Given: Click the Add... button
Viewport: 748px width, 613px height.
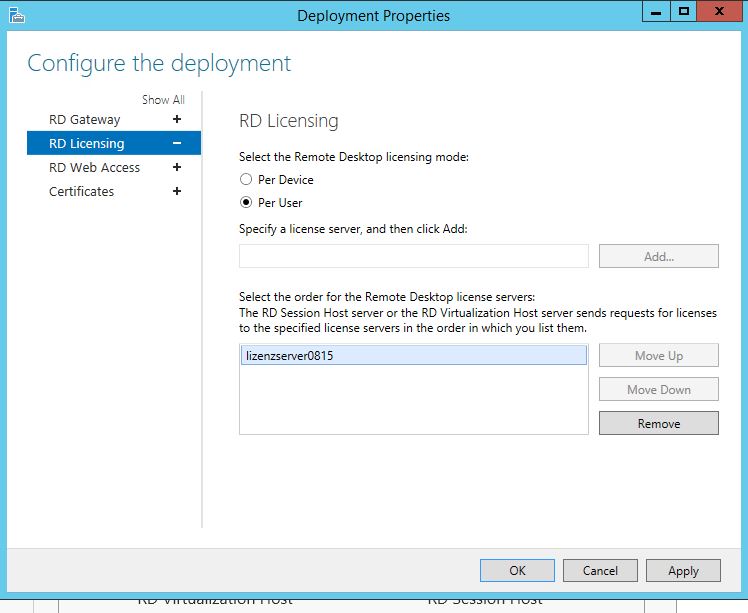Looking at the screenshot, I should click(x=659, y=256).
